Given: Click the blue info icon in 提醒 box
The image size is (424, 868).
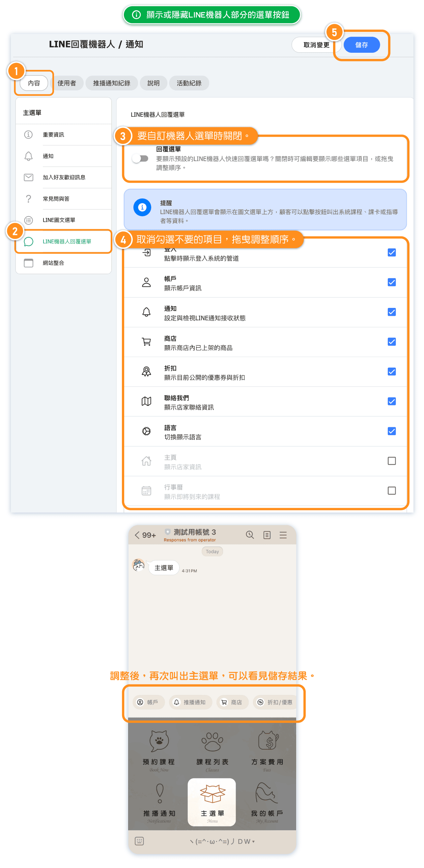Looking at the screenshot, I should coord(142,207).
